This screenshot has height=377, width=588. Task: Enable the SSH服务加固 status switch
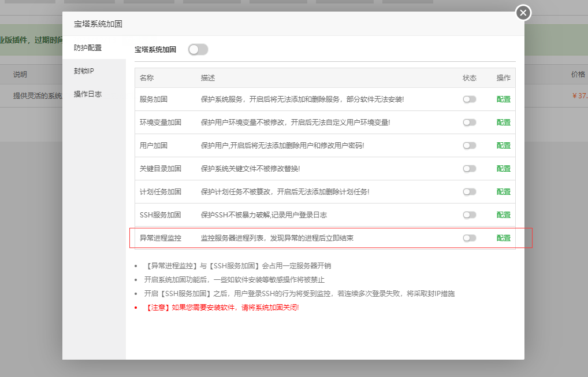[469, 215]
